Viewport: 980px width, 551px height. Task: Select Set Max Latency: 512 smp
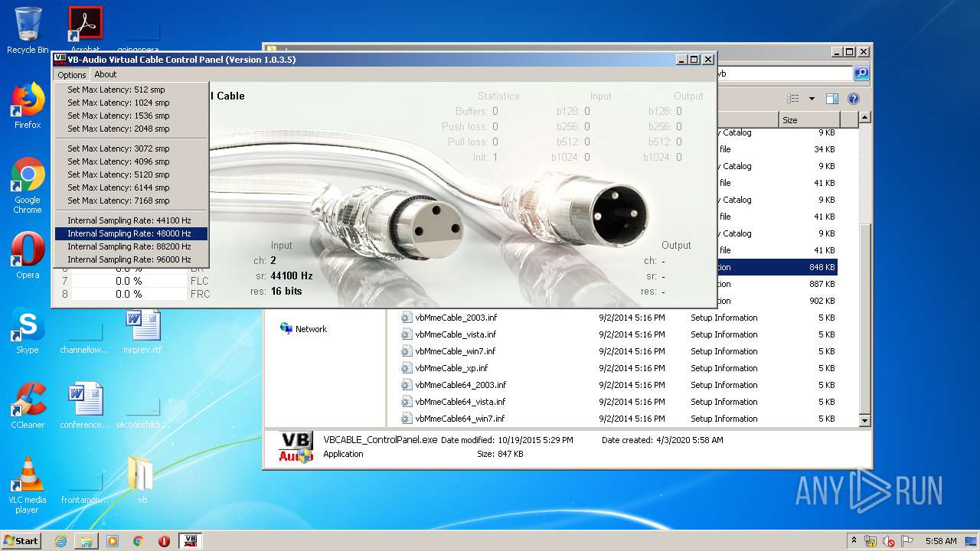(131, 90)
